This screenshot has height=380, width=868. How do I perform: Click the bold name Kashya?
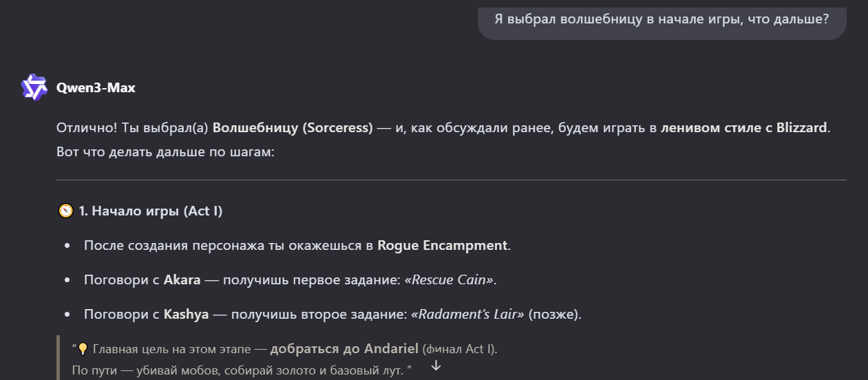point(186,315)
